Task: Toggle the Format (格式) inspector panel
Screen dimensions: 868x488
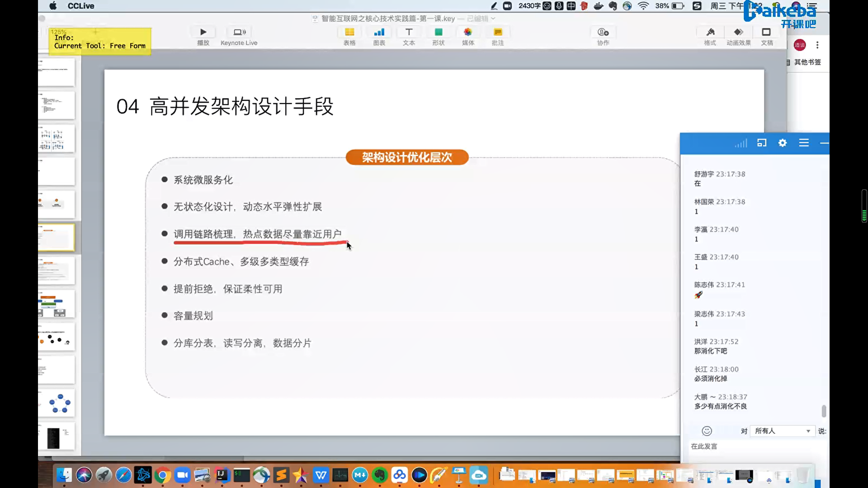Action: pyautogui.click(x=710, y=32)
